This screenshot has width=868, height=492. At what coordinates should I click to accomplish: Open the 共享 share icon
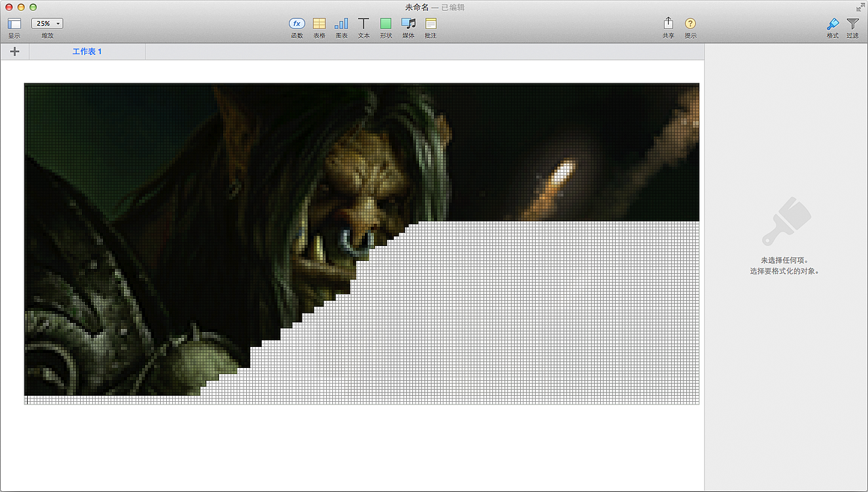coord(669,24)
